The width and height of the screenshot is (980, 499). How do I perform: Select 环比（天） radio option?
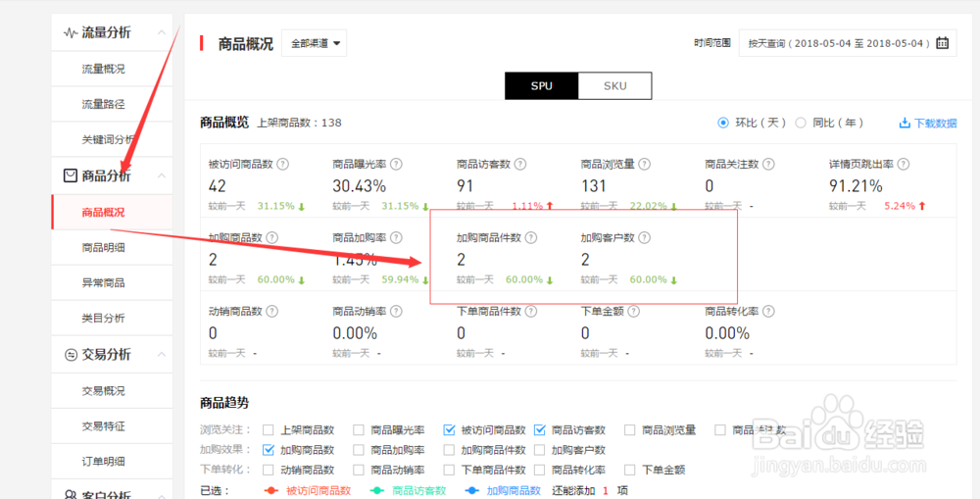(723, 124)
